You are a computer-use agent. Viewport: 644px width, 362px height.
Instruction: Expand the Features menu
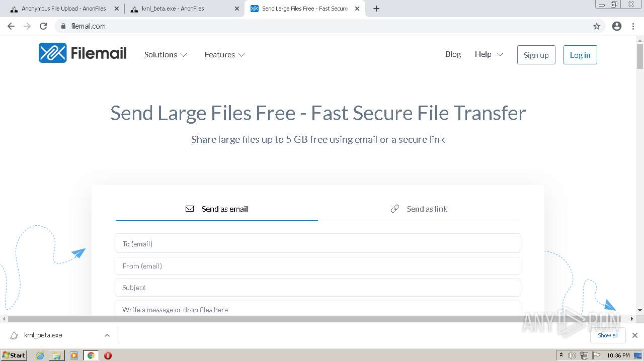(x=224, y=55)
